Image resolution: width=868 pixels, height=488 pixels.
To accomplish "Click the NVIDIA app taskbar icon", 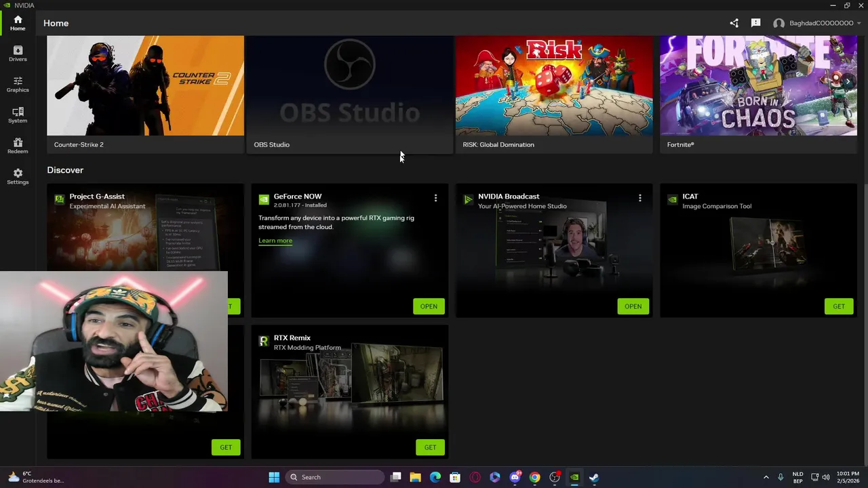I will 574,477.
